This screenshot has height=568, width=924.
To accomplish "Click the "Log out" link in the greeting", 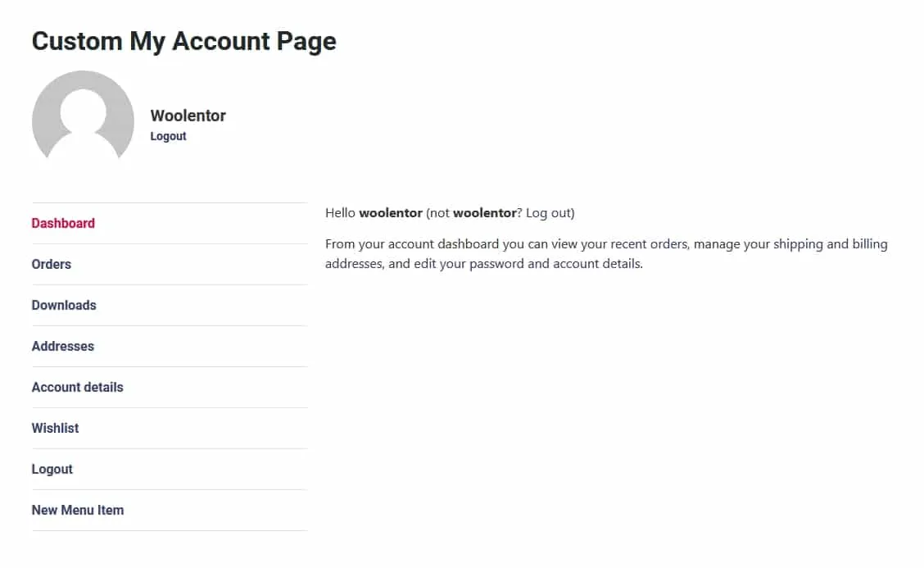I will (548, 213).
